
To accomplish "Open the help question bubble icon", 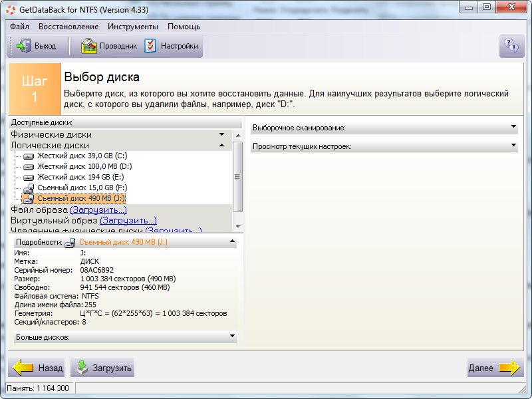I will point(511,45).
